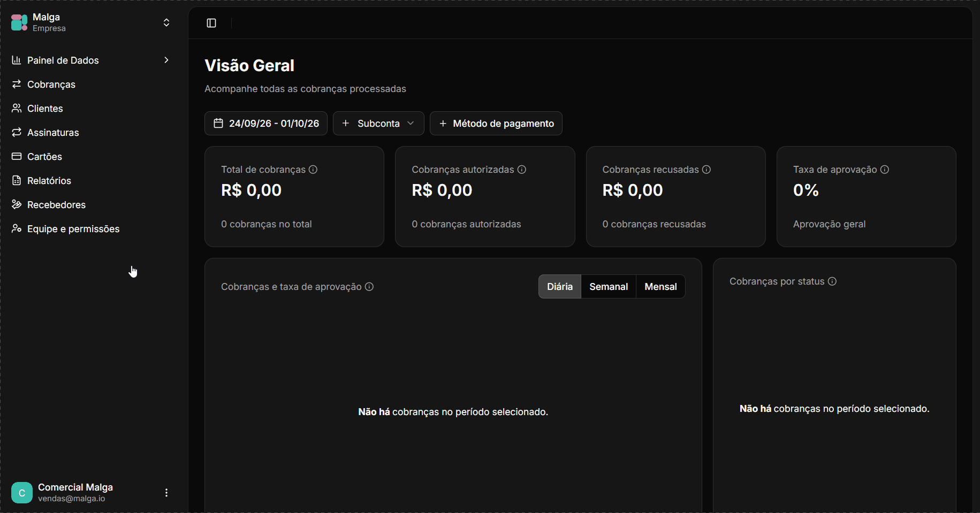Viewport: 980px width, 513px height.
Task: Click the '0 cobranças no total' text
Action: (x=267, y=224)
